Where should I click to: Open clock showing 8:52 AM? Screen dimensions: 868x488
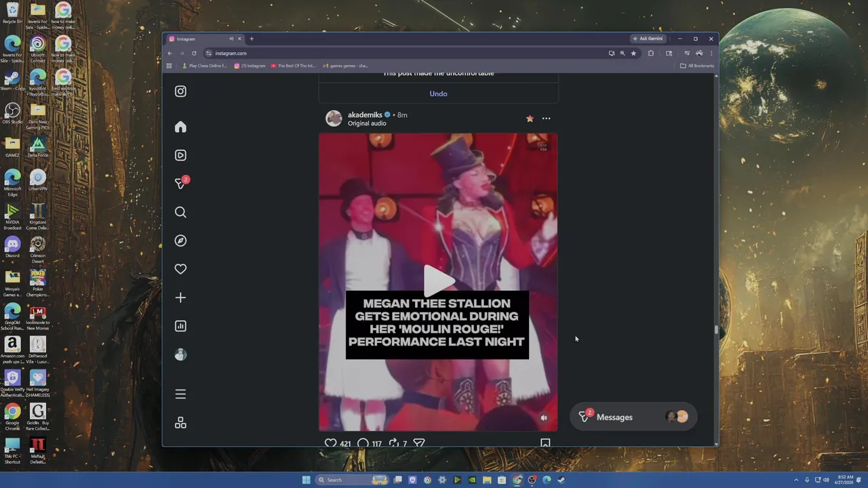[x=845, y=480]
